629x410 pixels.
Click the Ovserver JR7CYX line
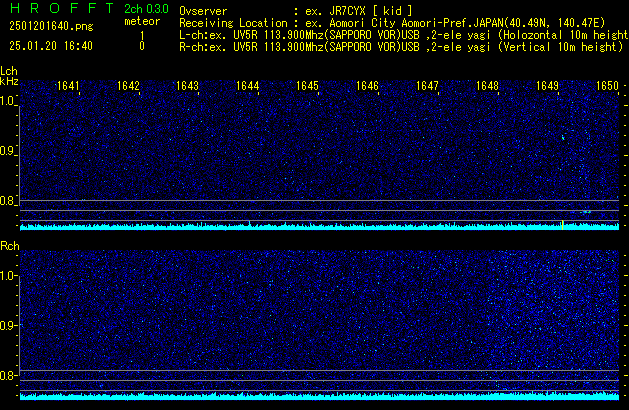pos(296,11)
